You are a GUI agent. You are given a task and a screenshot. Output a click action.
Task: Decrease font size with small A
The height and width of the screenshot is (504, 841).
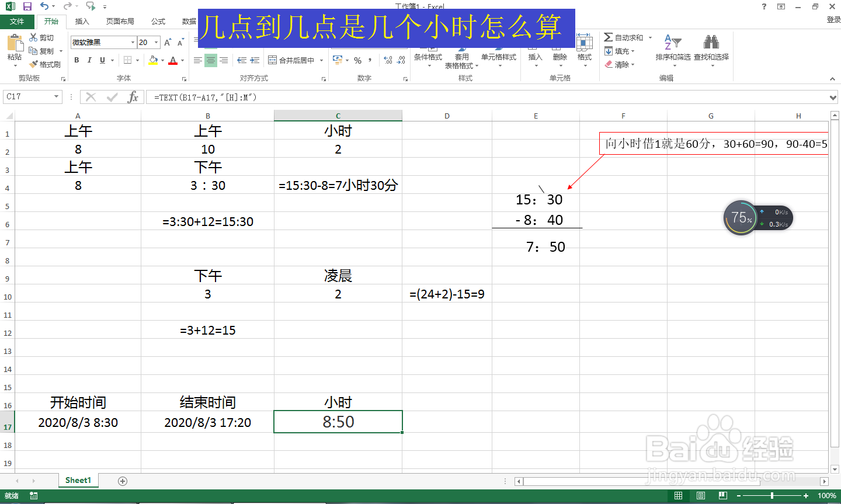pyautogui.click(x=180, y=42)
